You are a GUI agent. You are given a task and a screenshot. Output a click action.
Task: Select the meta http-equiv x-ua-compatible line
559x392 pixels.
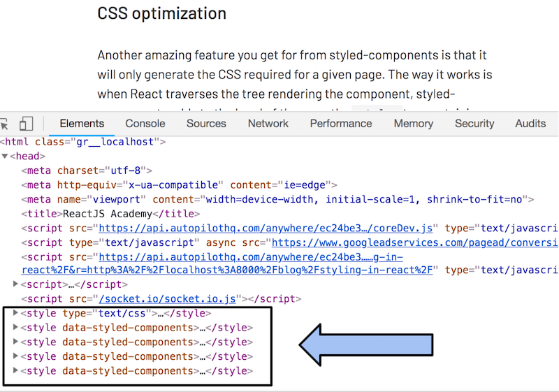tap(179, 185)
